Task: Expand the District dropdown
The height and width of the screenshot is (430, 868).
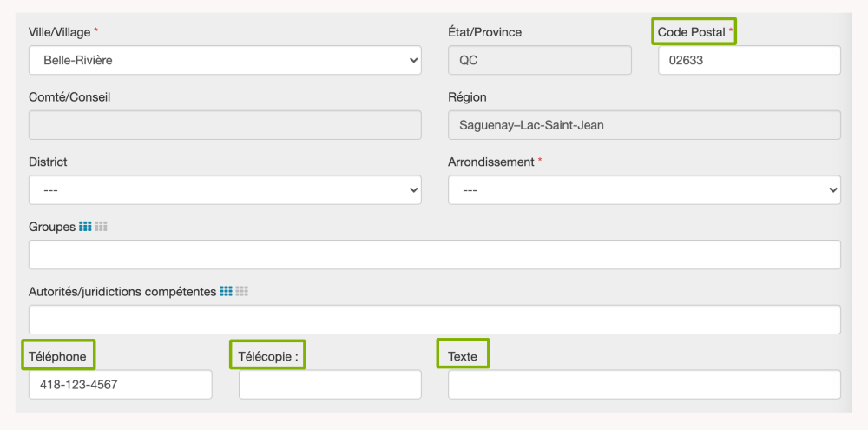Action: (x=225, y=190)
